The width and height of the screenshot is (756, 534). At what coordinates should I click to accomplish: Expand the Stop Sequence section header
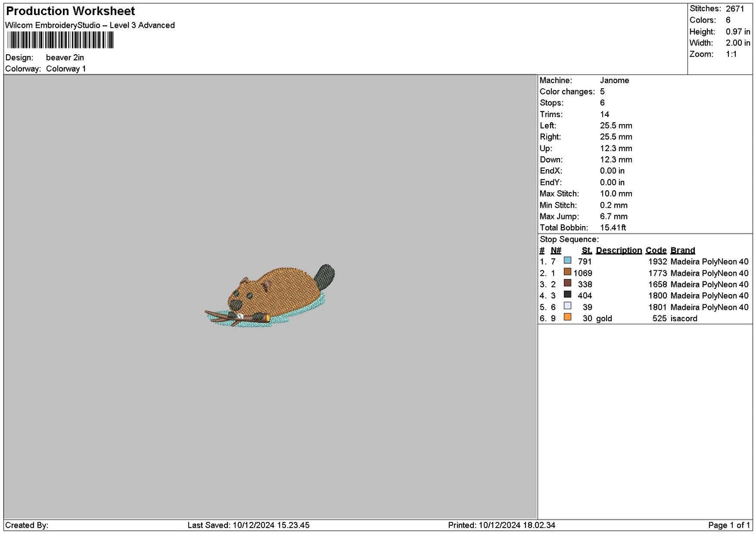[570, 239]
